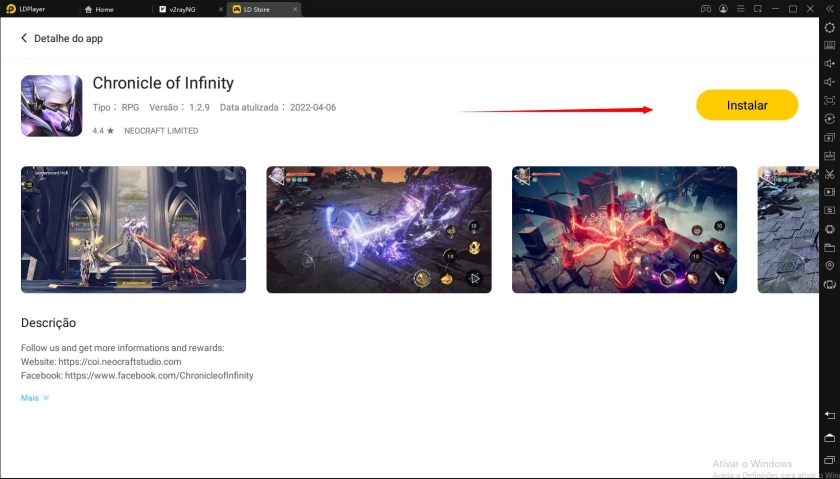The height and width of the screenshot is (479, 840).
Task: Open video recorder icon in sidebar
Action: [x=829, y=192]
